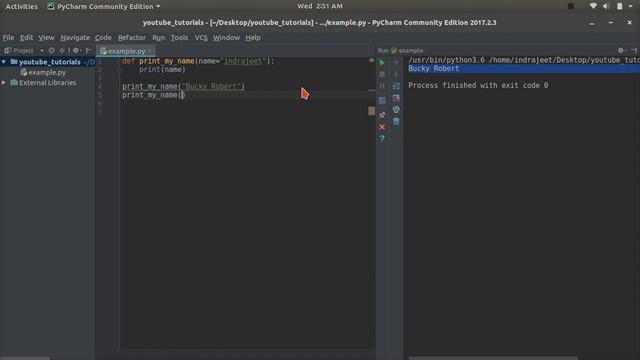This screenshot has height=360, width=640.
Task: Click the top bar recording indicator icon
Action: point(571,6)
